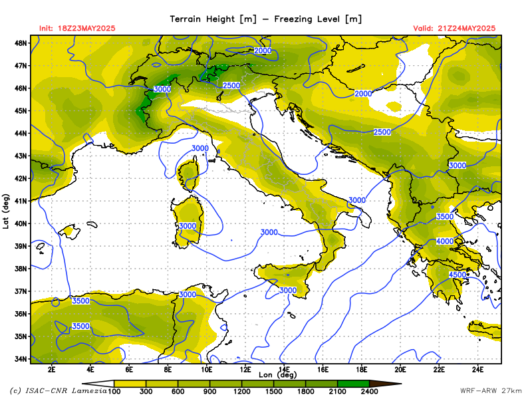
Task: Click the 3000 contour label on Sardinia
Action: click(188, 226)
